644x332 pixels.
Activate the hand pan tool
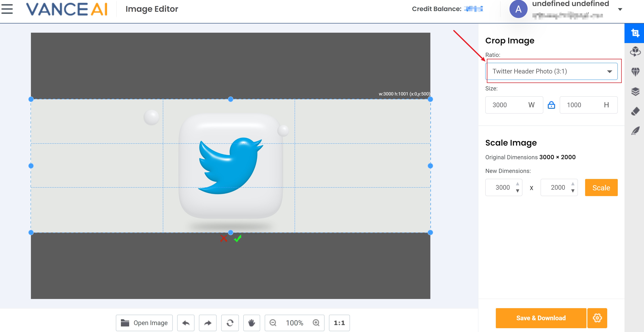[x=251, y=323]
